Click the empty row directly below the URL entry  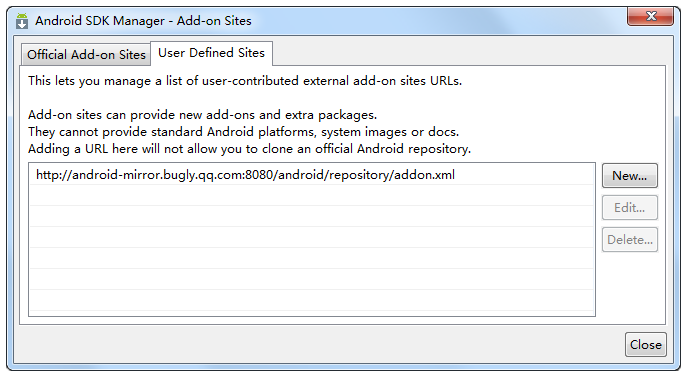(x=311, y=195)
